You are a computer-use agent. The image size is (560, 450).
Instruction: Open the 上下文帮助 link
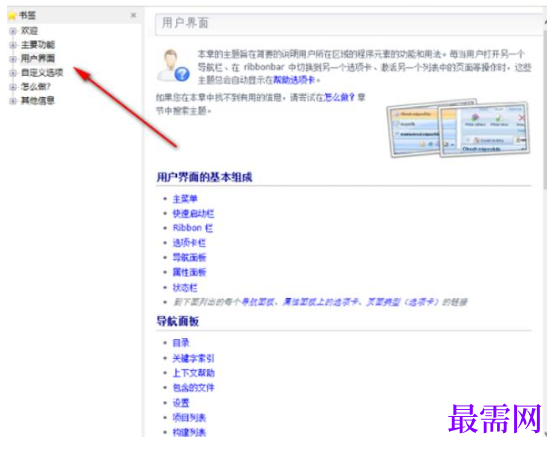(x=194, y=373)
